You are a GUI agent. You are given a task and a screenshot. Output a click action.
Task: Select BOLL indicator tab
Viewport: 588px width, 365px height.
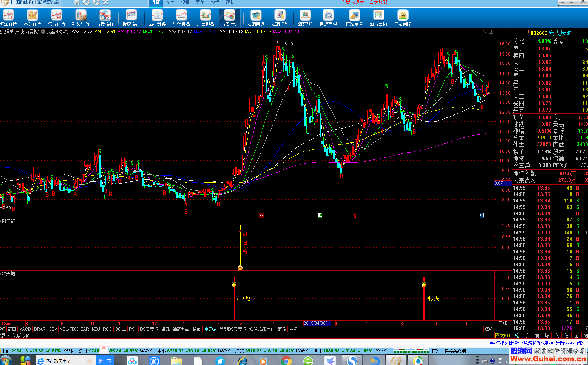pos(121,329)
